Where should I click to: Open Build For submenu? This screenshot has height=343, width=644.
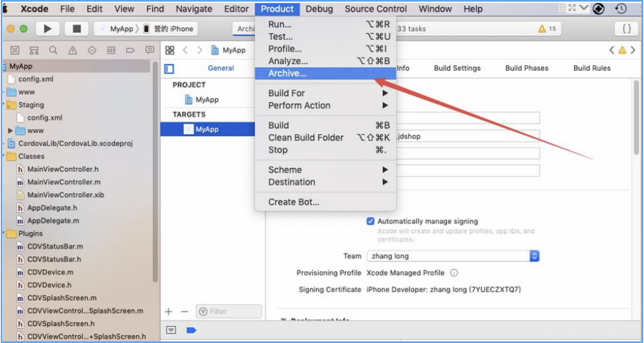pyautogui.click(x=325, y=93)
